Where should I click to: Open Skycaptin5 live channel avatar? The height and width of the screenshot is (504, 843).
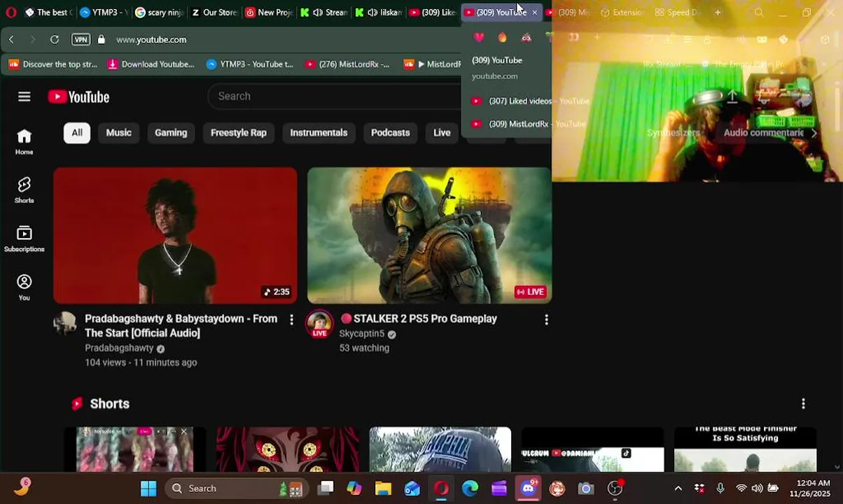[x=319, y=323]
